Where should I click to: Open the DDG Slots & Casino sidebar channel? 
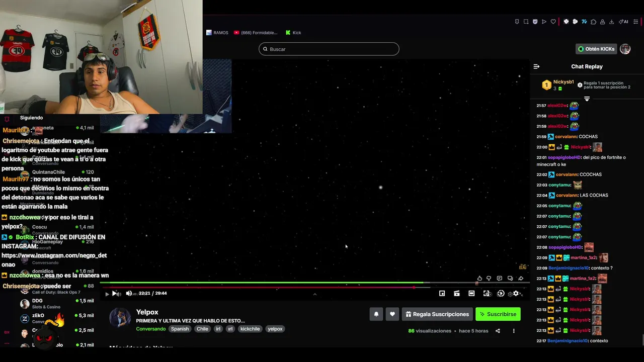coord(58,304)
